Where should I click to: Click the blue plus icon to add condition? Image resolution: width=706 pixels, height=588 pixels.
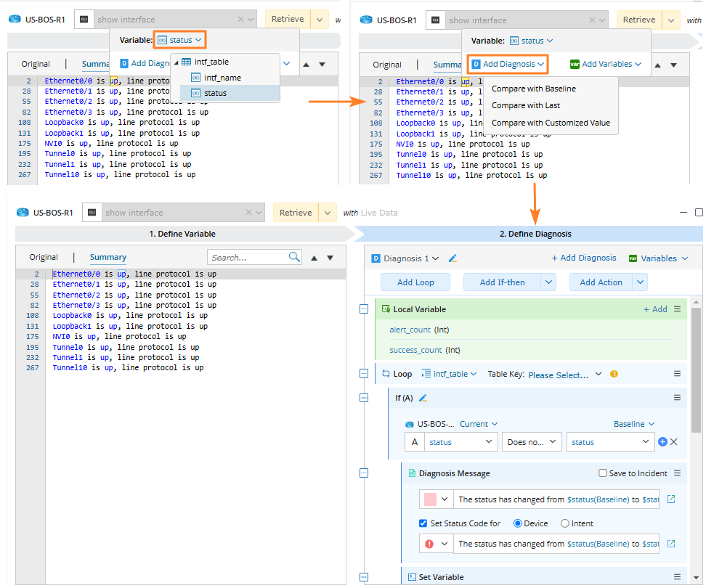662,442
